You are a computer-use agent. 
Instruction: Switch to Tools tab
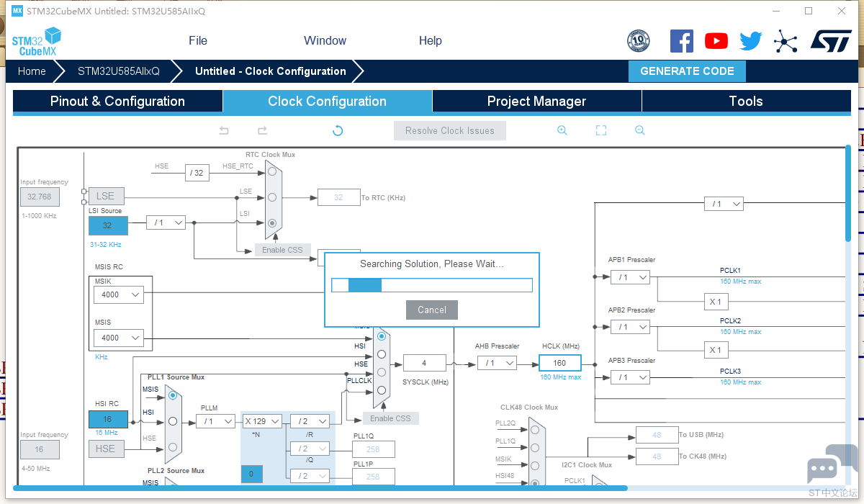pyautogui.click(x=745, y=102)
